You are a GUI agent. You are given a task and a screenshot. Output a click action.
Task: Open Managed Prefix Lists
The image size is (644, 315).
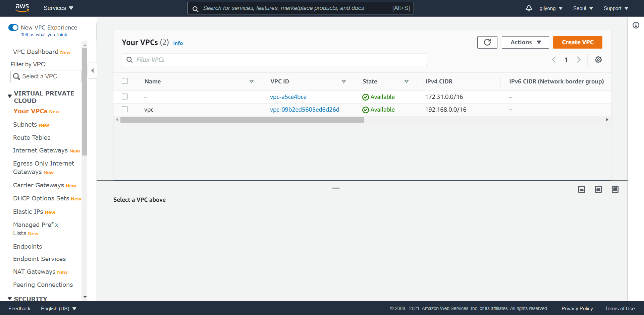click(36, 229)
